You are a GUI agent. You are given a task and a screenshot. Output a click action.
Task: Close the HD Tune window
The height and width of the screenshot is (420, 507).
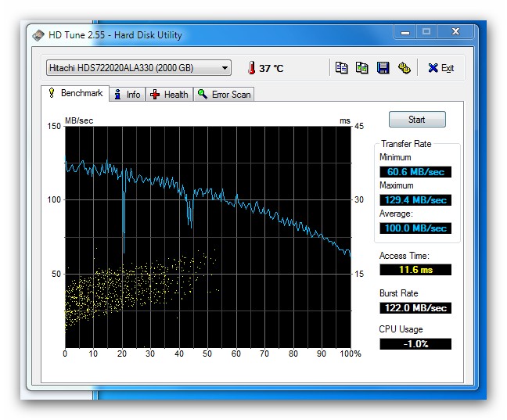pos(455,32)
